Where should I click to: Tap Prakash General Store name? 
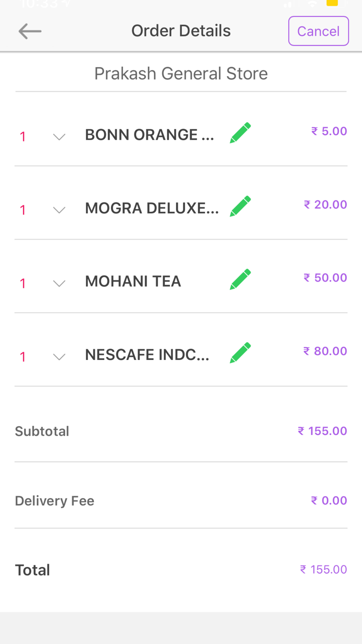181,74
